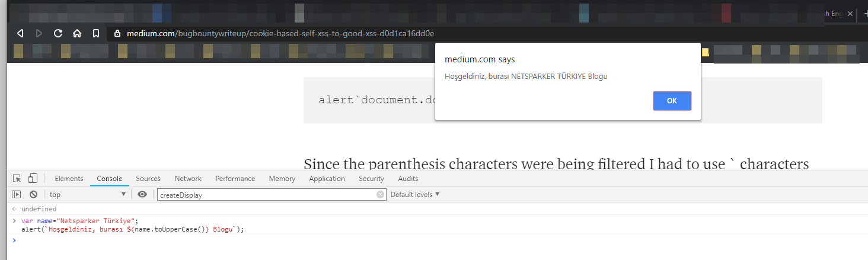This screenshot has width=868, height=260.
Task: Open the top JavaScript context dropdown
Action: pyautogui.click(x=88, y=195)
